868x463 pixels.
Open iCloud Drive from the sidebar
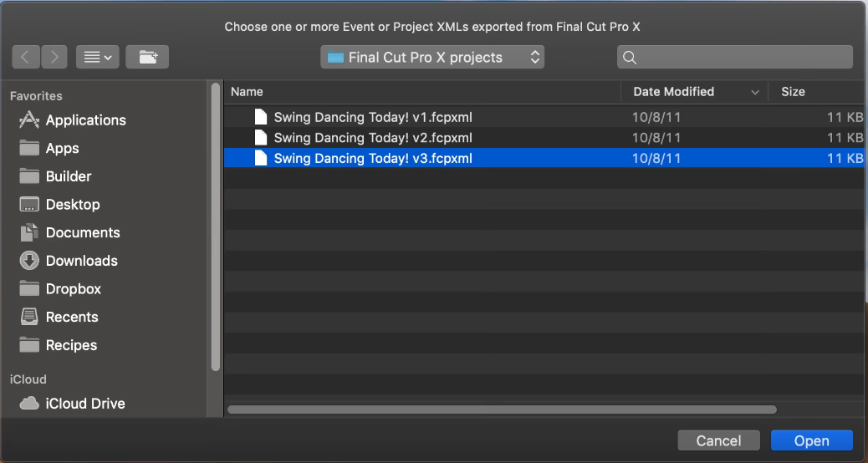tap(84, 404)
